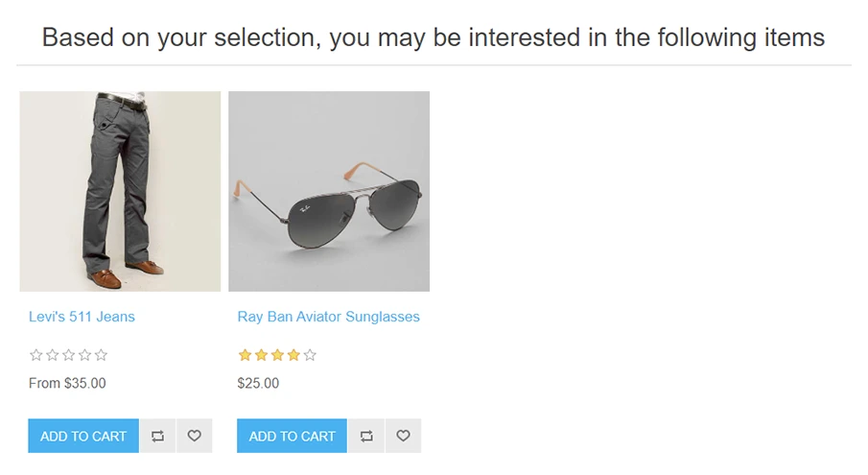Click fourth gold star under Ray Ban
The width and height of the screenshot is (868, 475).
[293, 355]
